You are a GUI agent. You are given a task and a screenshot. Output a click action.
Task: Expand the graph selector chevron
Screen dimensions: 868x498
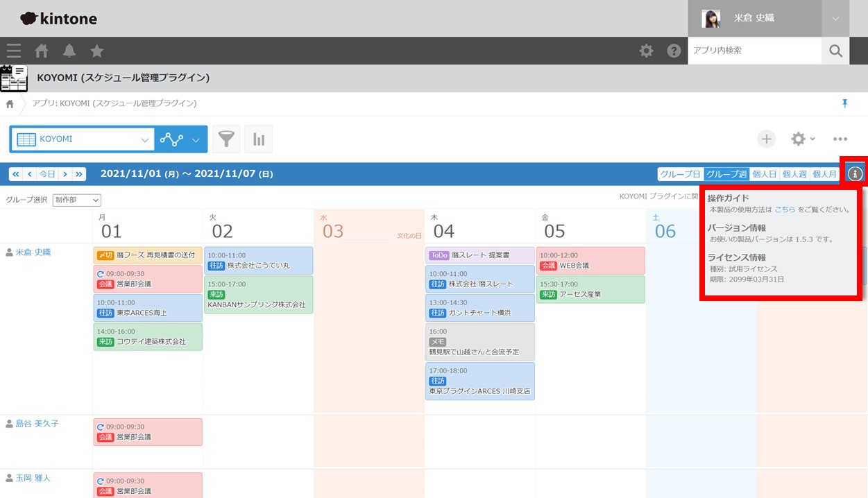(x=196, y=139)
